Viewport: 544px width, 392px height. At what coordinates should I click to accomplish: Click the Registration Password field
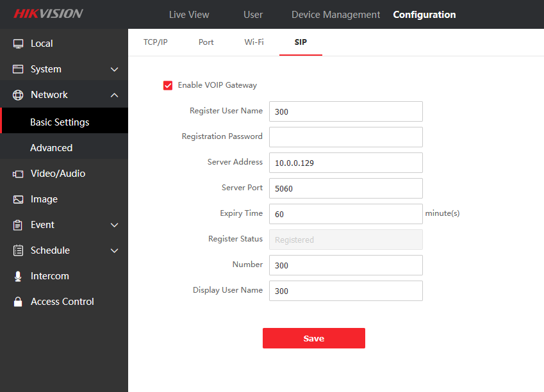tap(345, 137)
